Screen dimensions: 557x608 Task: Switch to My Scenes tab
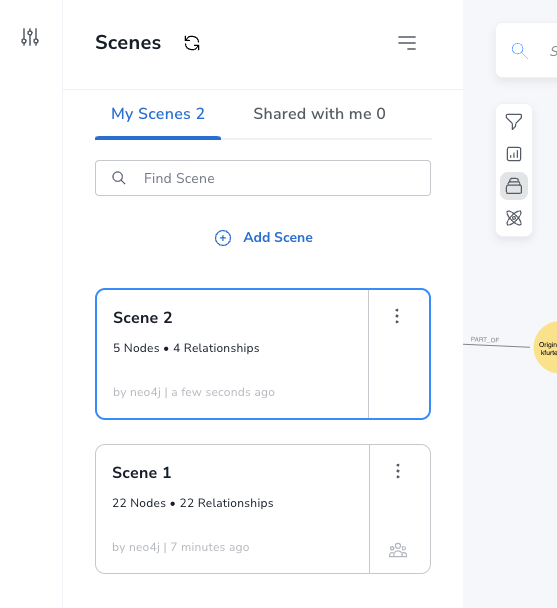pos(158,114)
